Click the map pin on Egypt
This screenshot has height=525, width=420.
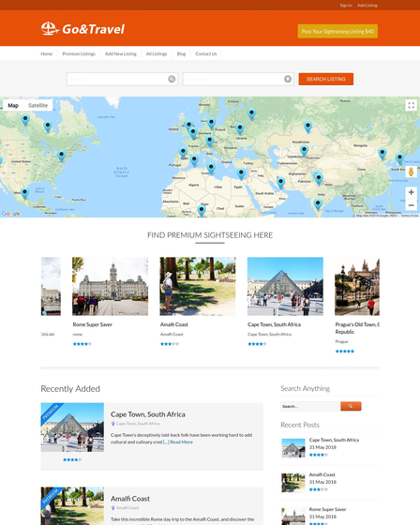pos(241,174)
